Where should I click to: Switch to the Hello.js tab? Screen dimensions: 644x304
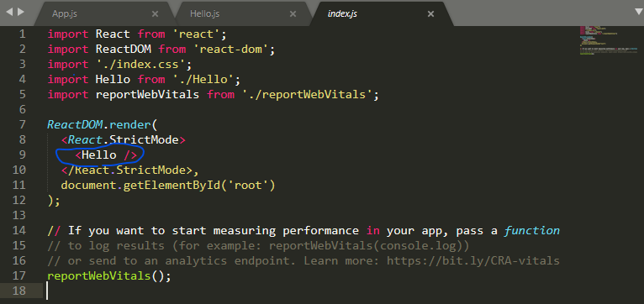pos(204,13)
